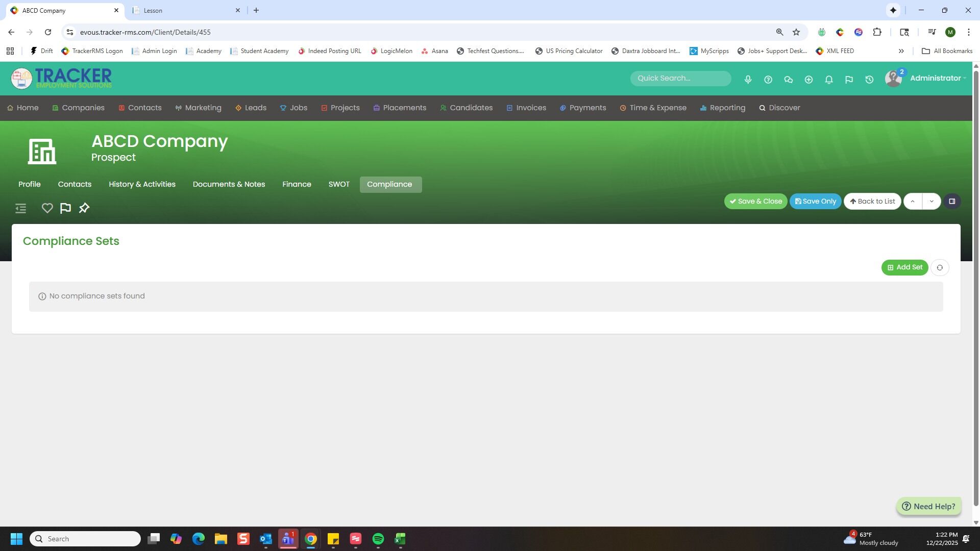Toggle the flag on this company record
This screenshot has width=980, height=551.
[x=65, y=208]
